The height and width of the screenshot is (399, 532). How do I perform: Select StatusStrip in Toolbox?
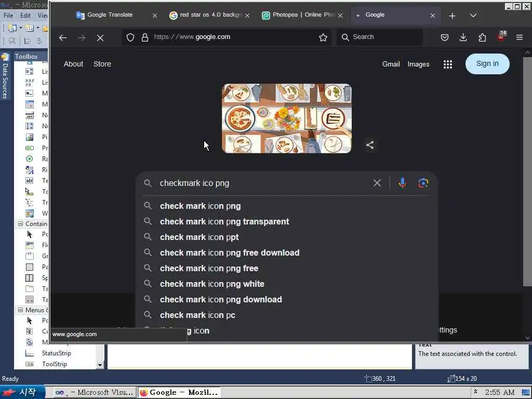point(56,353)
